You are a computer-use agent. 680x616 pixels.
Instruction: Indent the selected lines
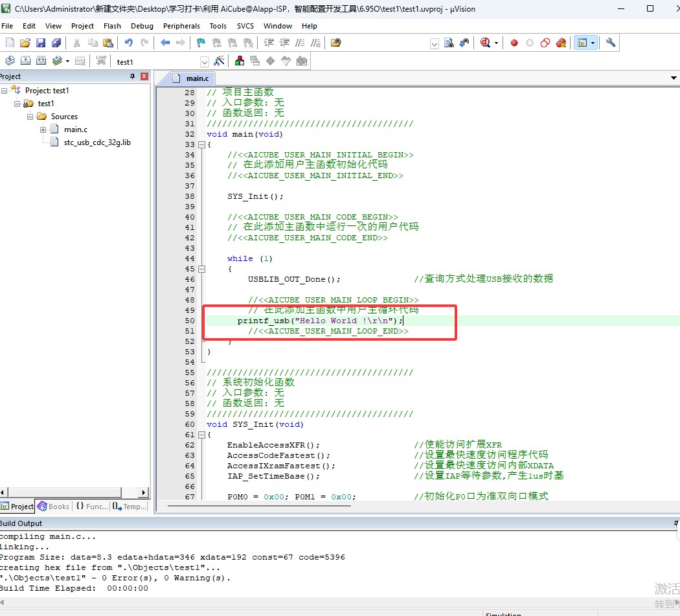269,43
